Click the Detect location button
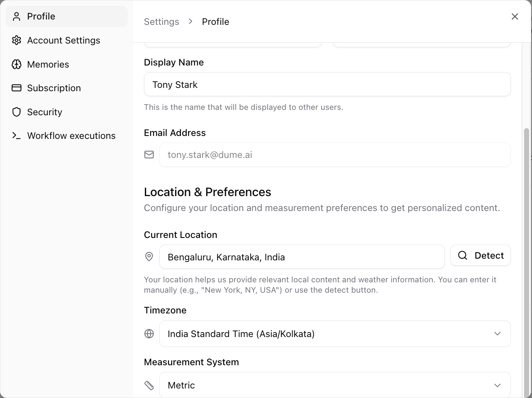This screenshot has width=532, height=398. click(480, 255)
